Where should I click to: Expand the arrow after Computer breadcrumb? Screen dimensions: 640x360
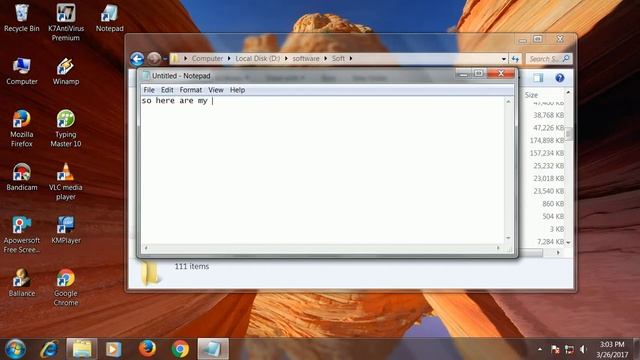[229, 58]
